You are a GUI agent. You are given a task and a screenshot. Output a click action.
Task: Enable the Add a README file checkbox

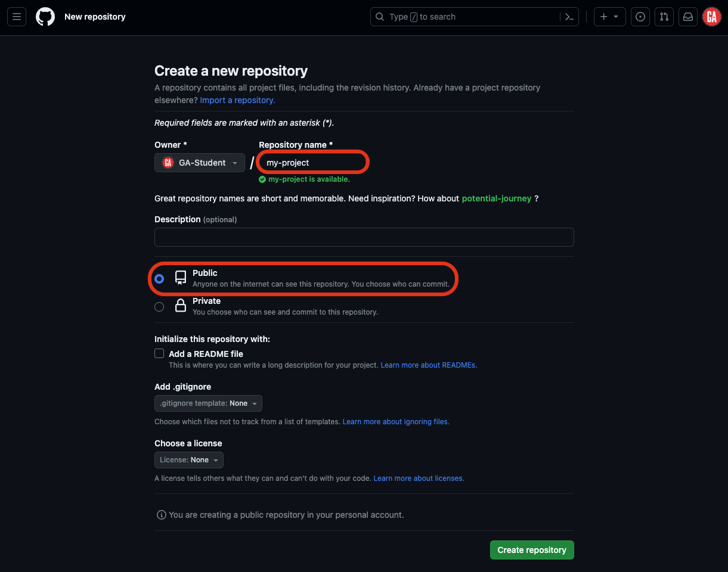pyautogui.click(x=159, y=353)
